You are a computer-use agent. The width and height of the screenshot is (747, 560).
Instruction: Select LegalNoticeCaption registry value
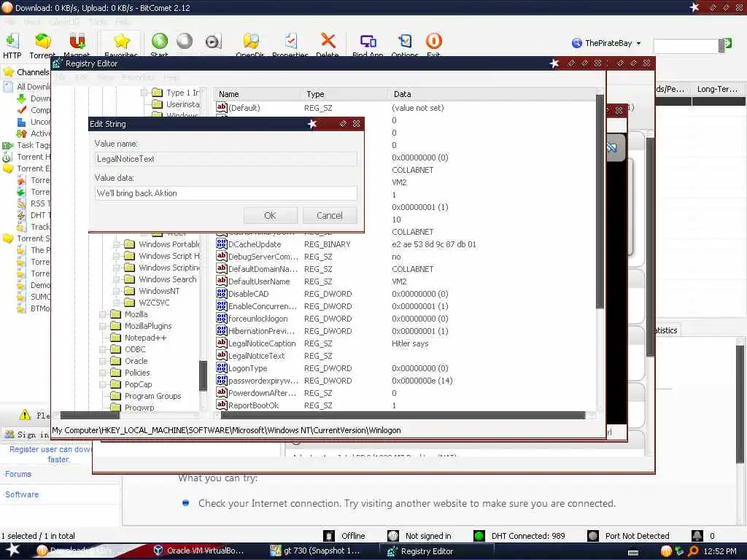coord(262,343)
